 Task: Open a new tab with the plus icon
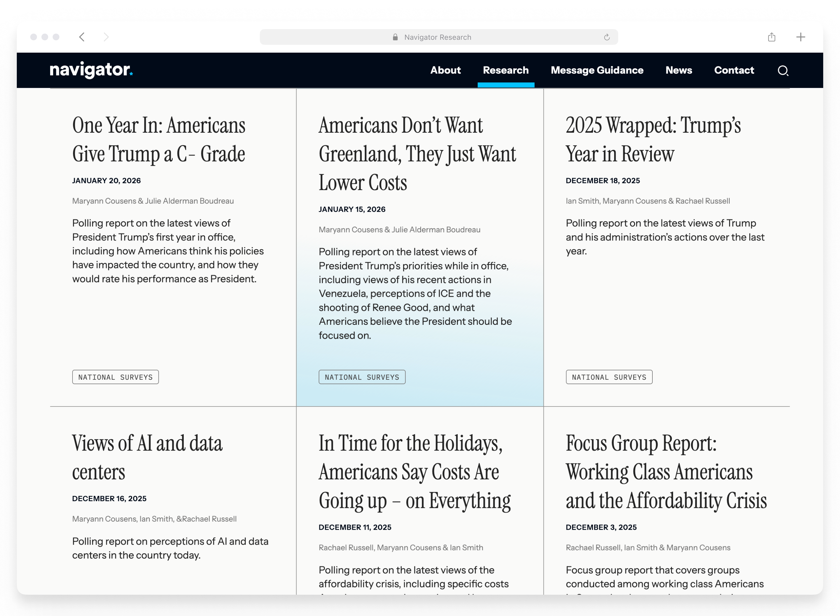800,37
